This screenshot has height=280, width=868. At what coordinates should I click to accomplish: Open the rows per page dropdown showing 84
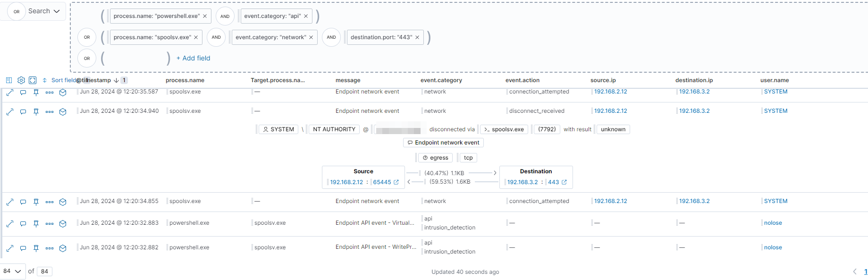(12, 271)
